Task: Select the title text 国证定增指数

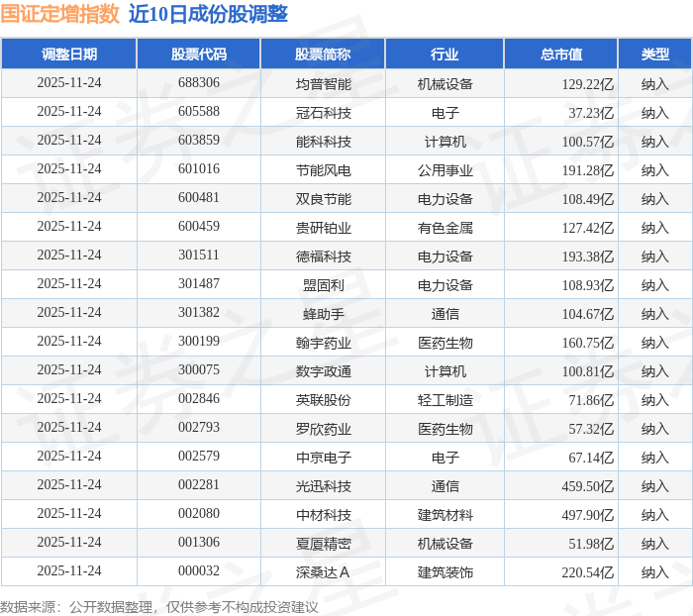Action: point(59,13)
